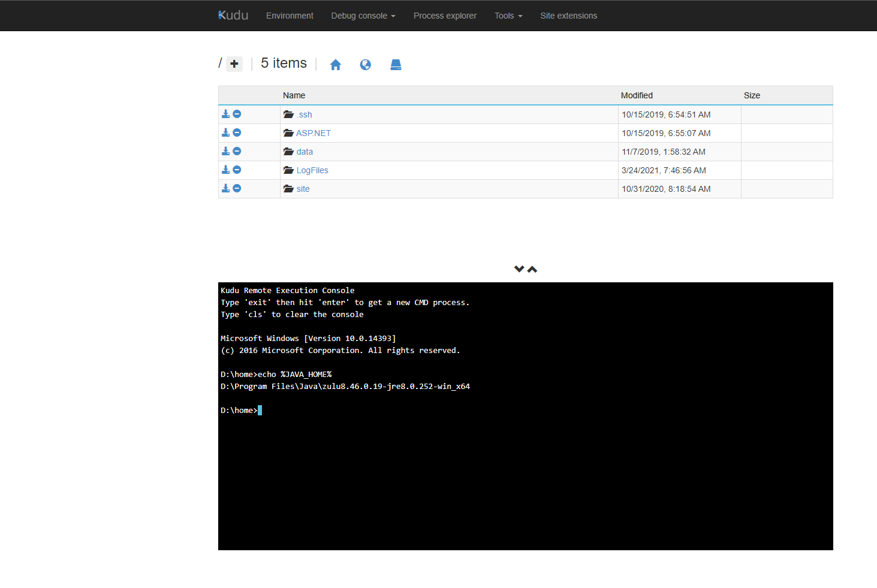The width and height of the screenshot is (877, 588).
Task: Open the LogFiles folder link
Action: pos(312,170)
